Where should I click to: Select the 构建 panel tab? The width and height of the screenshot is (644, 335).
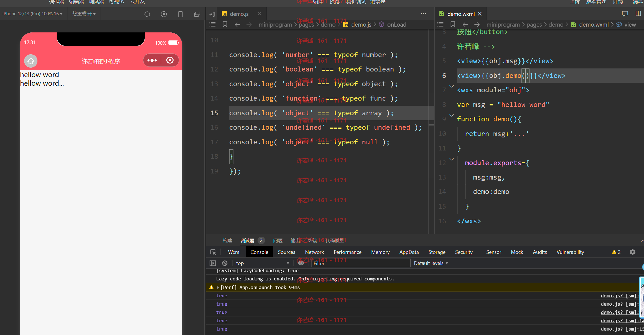click(x=227, y=241)
